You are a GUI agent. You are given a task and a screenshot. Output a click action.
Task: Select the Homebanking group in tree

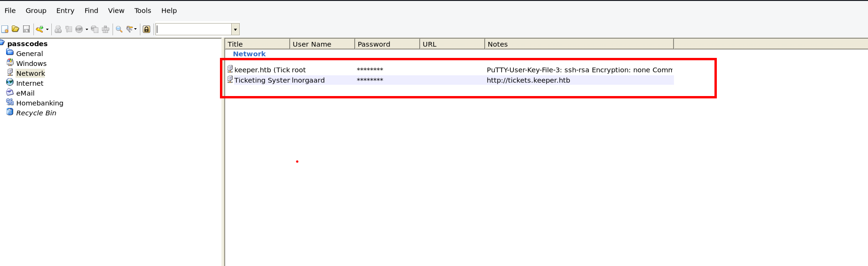[x=40, y=103]
